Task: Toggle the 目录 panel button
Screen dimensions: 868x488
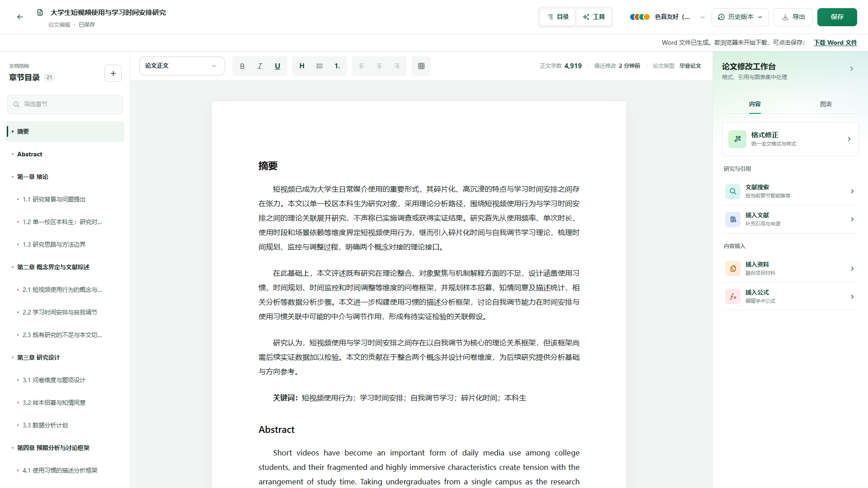Action: click(558, 17)
